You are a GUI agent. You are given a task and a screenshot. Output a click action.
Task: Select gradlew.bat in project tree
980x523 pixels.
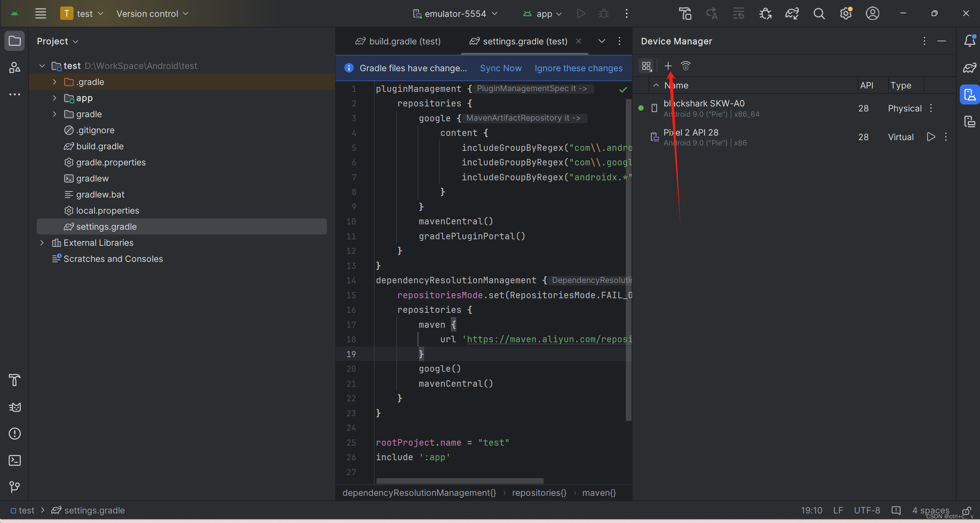coord(100,194)
